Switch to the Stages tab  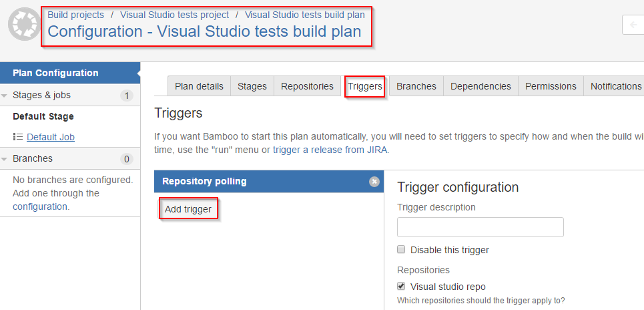pyautogui.click(x=252, y=86)
